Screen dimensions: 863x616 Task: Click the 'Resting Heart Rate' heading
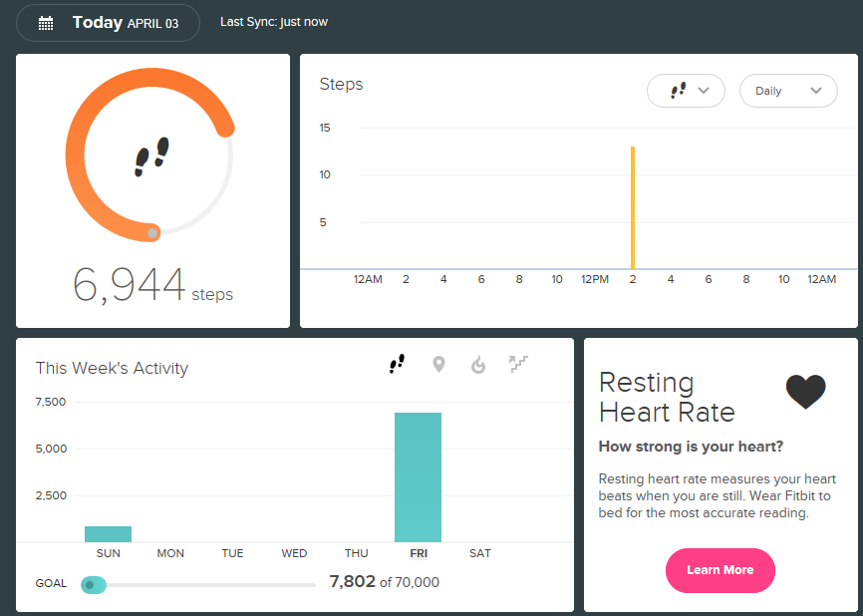[x=667, y=398]
